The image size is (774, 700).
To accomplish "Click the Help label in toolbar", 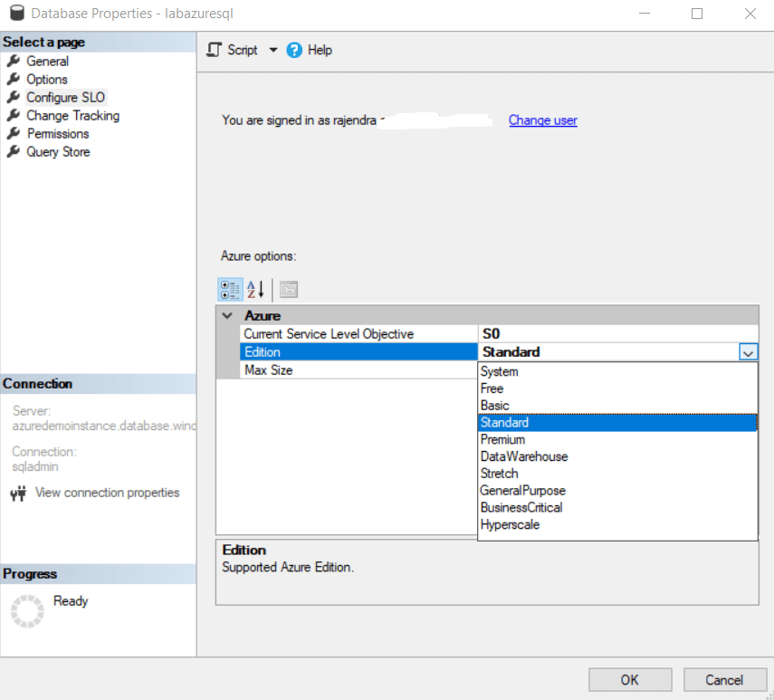I will tap(320, 50).
